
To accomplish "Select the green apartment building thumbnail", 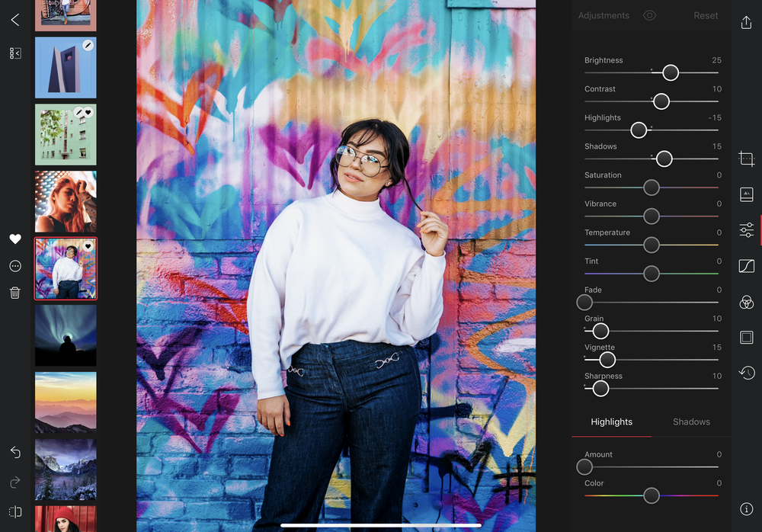I will (x=66, y=135).
